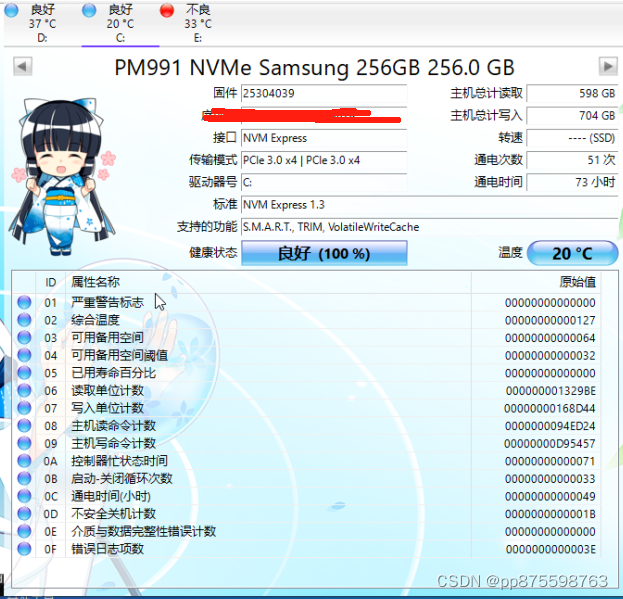
Task: Select the 介质与数据完整性错误计数 attribute name
Action: tap(143, 531)
